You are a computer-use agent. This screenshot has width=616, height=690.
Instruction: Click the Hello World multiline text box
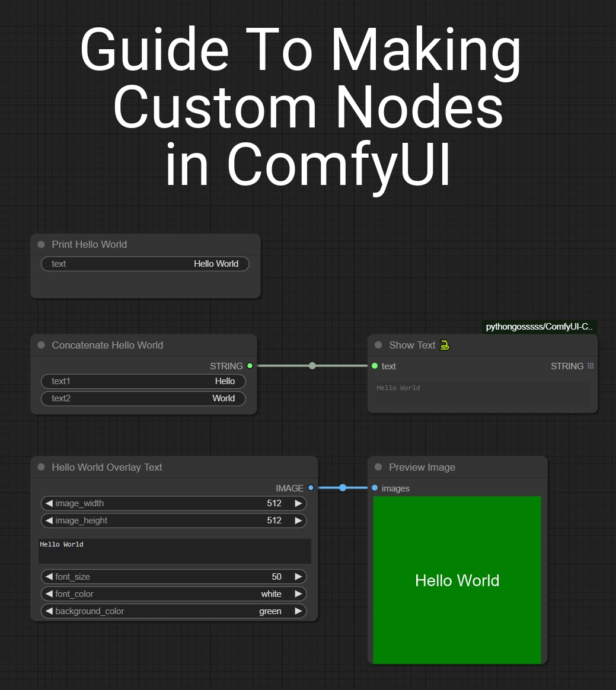pyautogui.click(x=175, y=551)
